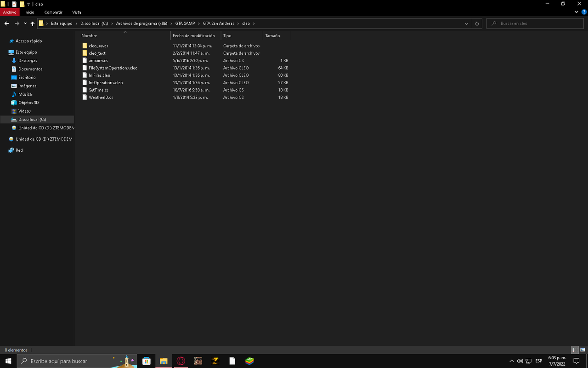Navigate to the GTA San Andreas breadcrumb

(x=219, y=23)
